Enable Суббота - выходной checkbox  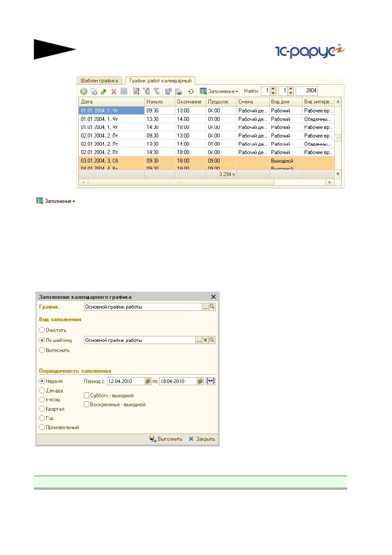click(86, 396)
